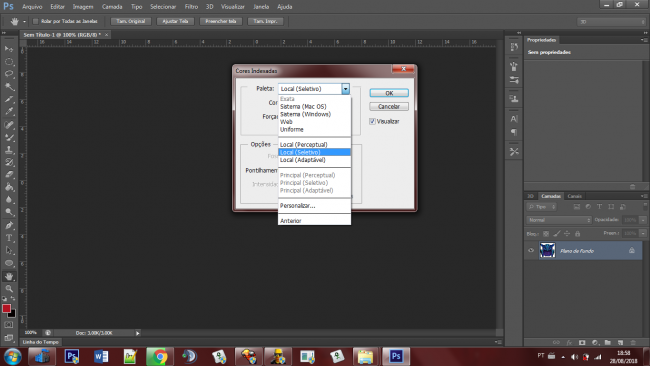Open status bar info arrow
The width and height of the screenshot is (650, 366).
[x=138, y=333]
